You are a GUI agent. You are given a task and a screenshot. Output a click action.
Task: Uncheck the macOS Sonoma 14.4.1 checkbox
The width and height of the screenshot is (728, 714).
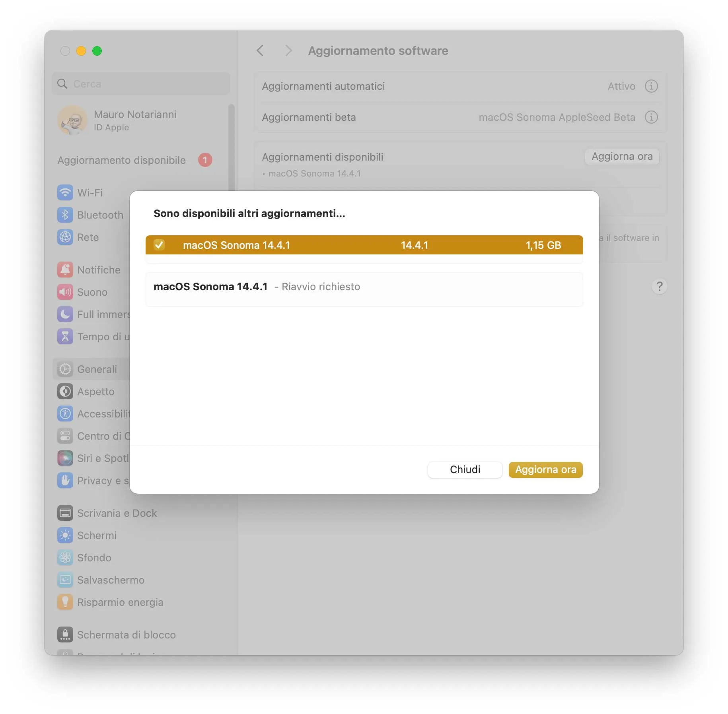tap(159, 245)
